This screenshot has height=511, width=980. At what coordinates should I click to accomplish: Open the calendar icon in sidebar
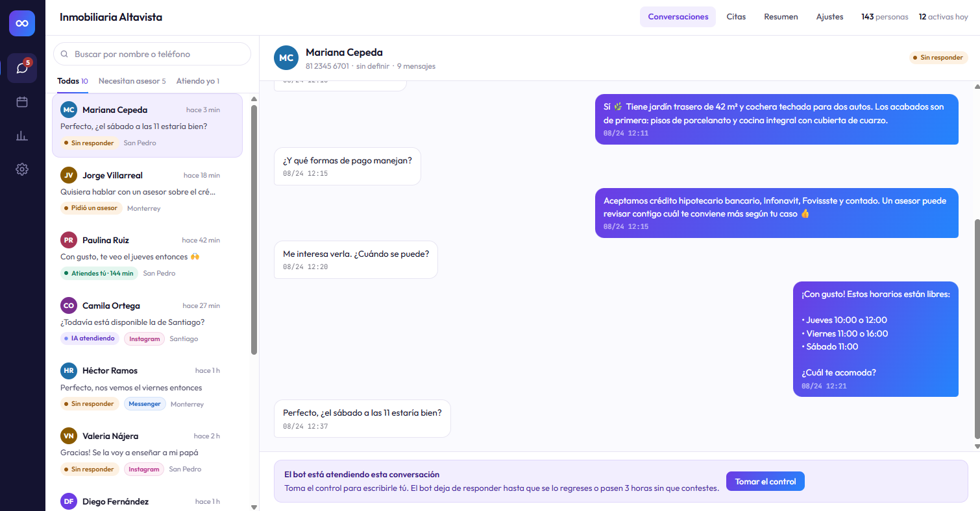coord(22,102)
